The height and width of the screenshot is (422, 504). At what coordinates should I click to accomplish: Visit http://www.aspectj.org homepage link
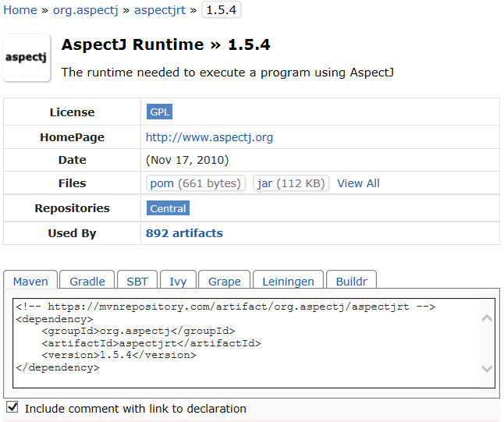click(x=209, y=137)
